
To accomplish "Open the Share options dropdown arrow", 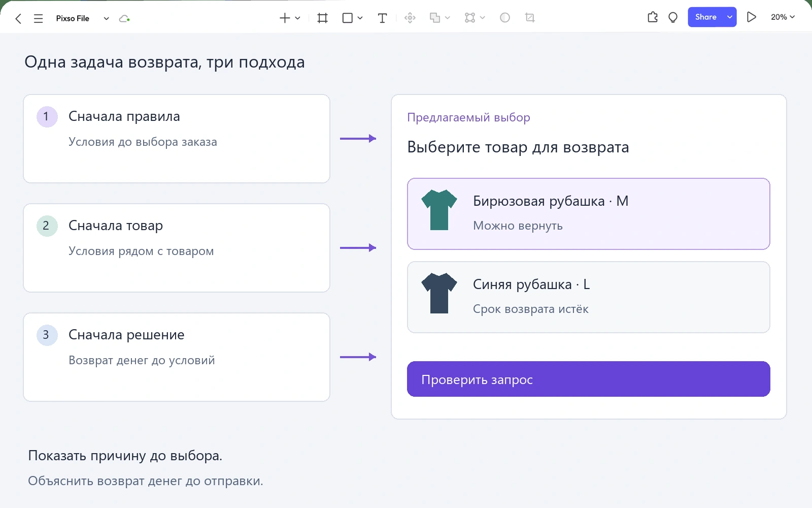I will [x=729, y=17].
